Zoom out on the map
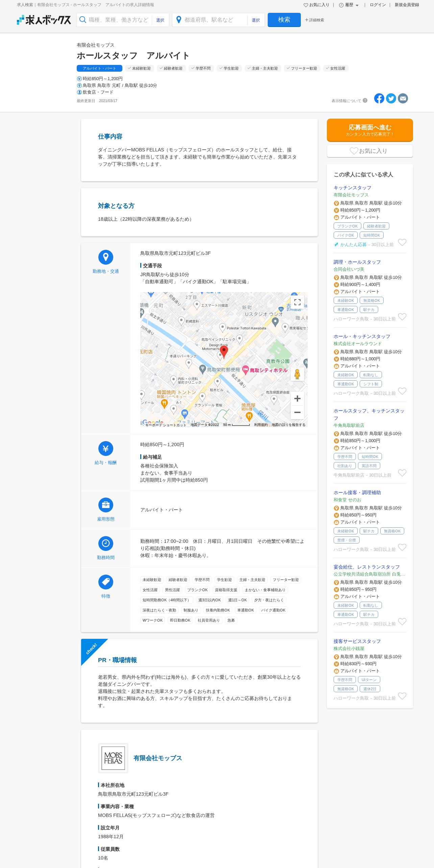This screenshot has width=434, height=868. (297, 412)
